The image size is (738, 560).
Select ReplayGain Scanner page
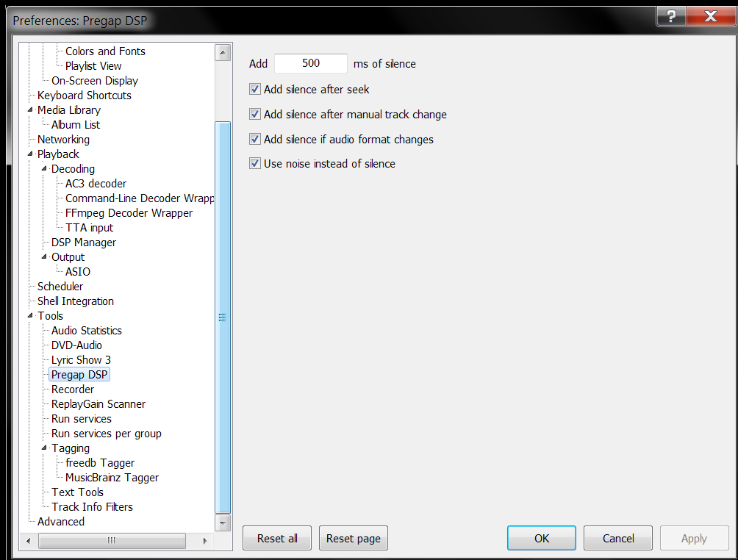point(98,404)
